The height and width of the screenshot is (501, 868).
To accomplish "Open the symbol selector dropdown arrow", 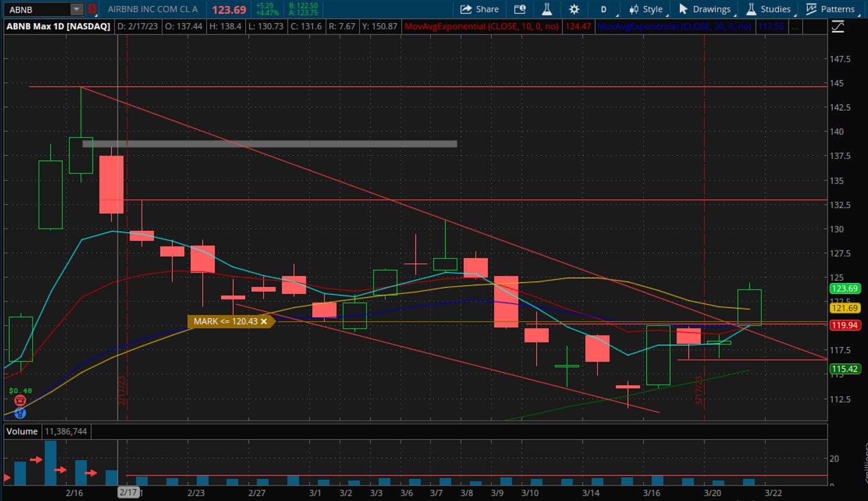I will click(77, 9).
